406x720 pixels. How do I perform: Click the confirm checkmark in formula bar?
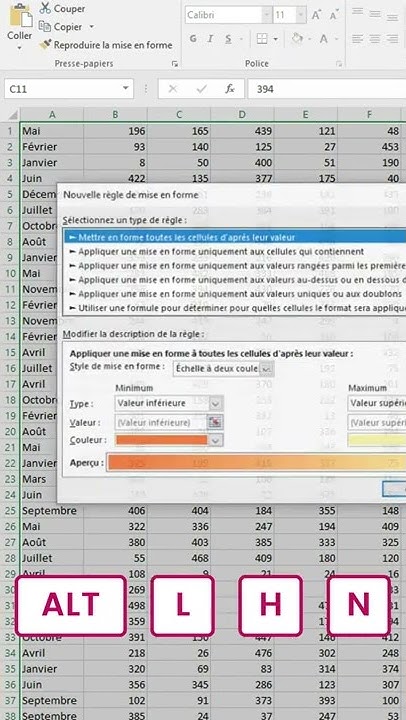[202, 89]
